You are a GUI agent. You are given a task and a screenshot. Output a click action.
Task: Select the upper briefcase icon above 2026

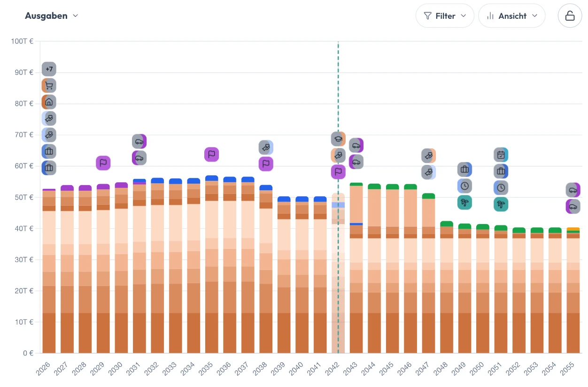coord(49,151)
